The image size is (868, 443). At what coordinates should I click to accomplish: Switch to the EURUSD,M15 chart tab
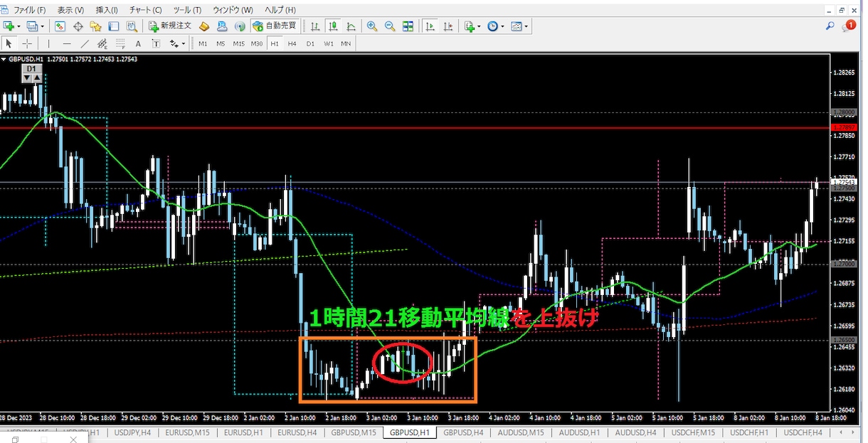tap(187, 432)
